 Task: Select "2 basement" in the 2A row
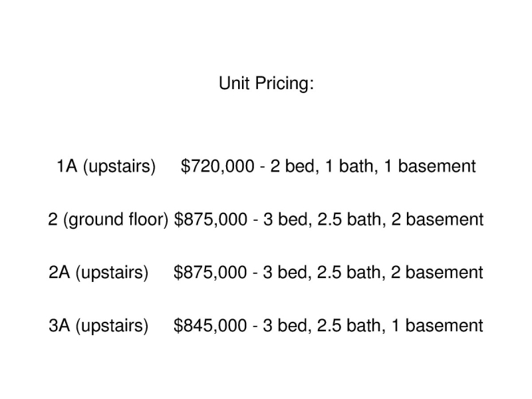[437, 273]
